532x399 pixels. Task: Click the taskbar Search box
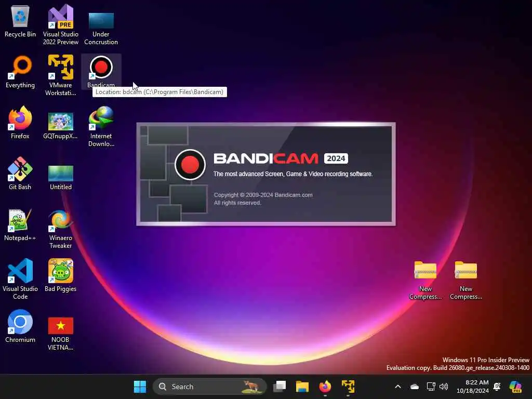tap(209, 387)
